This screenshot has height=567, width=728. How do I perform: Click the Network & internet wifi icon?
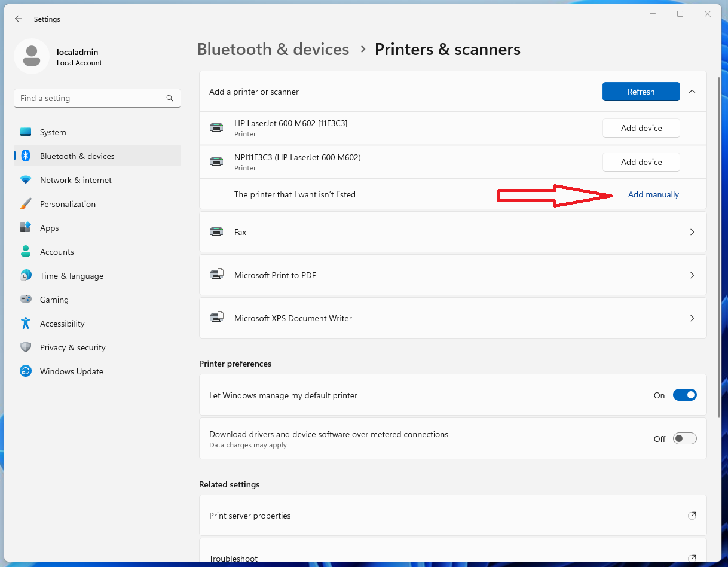[x=26, y=180]
